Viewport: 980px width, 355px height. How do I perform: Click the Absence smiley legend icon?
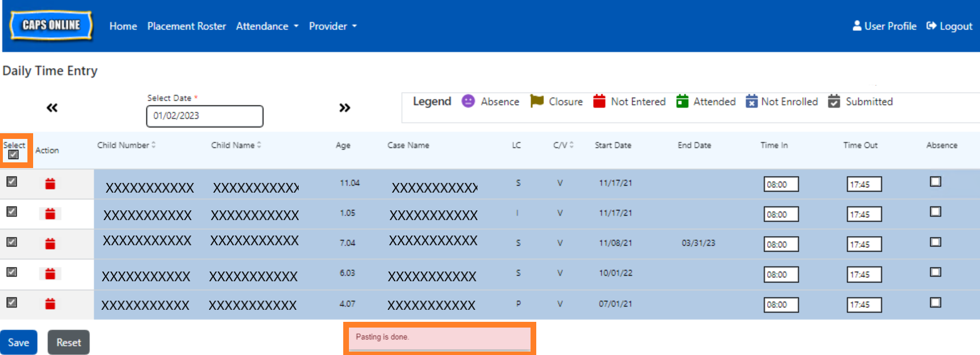468,101
